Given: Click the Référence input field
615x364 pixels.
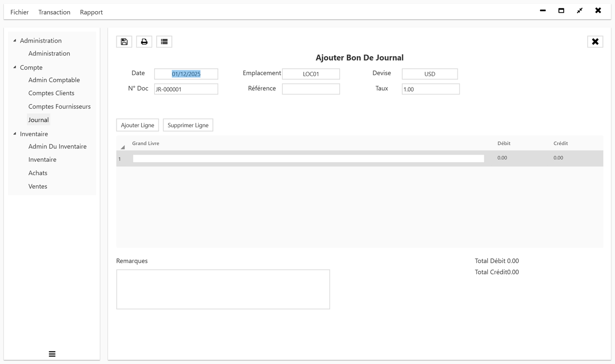Looking at the screenshot, I should coord(311,89).
